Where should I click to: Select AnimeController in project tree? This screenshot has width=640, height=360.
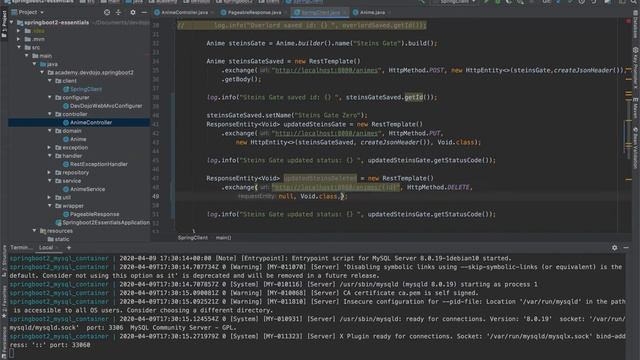click(87, 122)
